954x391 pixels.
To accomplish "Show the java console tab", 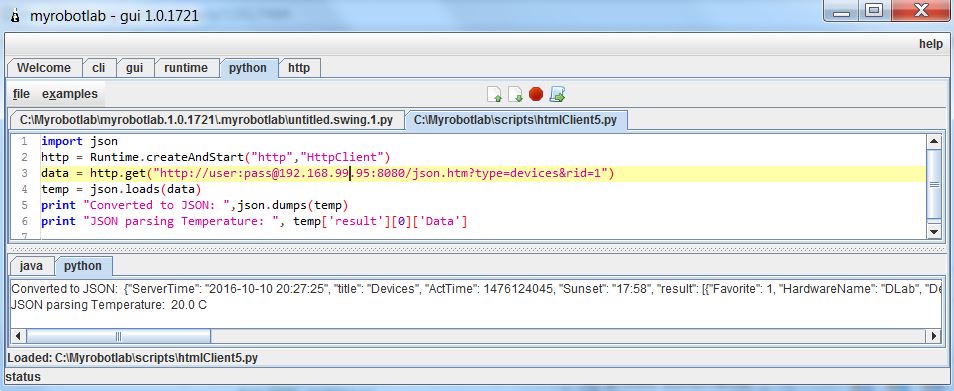I will click(31, 266).
